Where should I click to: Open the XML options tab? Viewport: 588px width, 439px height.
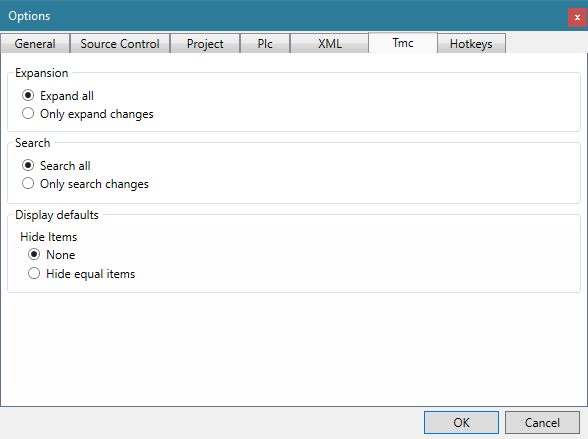coord(330,43)
